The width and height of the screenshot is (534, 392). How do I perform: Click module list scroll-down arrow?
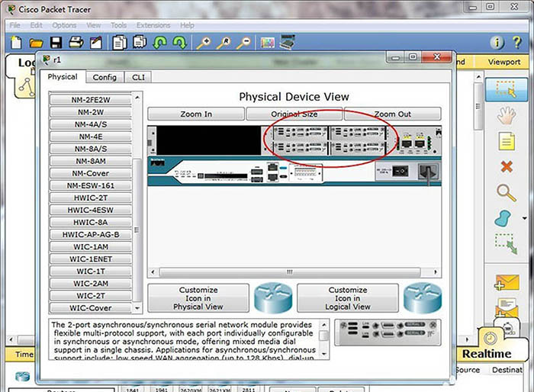(x=137, y=308)
